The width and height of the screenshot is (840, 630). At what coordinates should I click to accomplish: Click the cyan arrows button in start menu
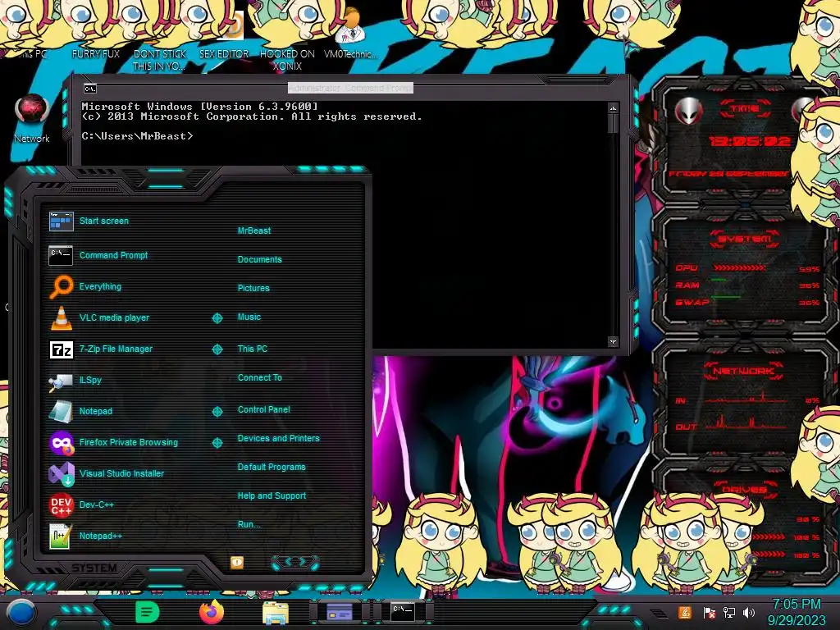click(x=295, y=562)
